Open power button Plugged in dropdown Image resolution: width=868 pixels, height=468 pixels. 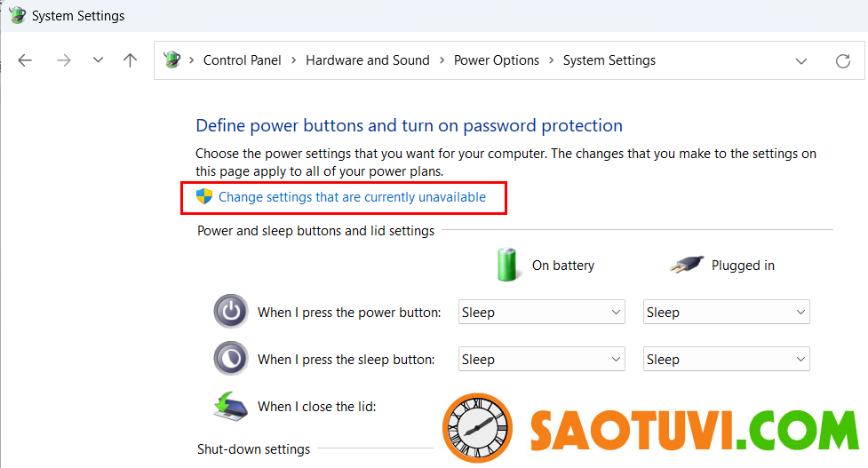click(x=726, y=313)
